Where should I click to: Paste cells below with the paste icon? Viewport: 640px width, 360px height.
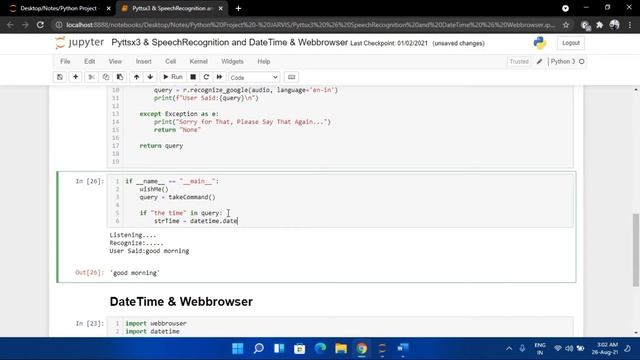pyautogui.click(x=120, y=77)
